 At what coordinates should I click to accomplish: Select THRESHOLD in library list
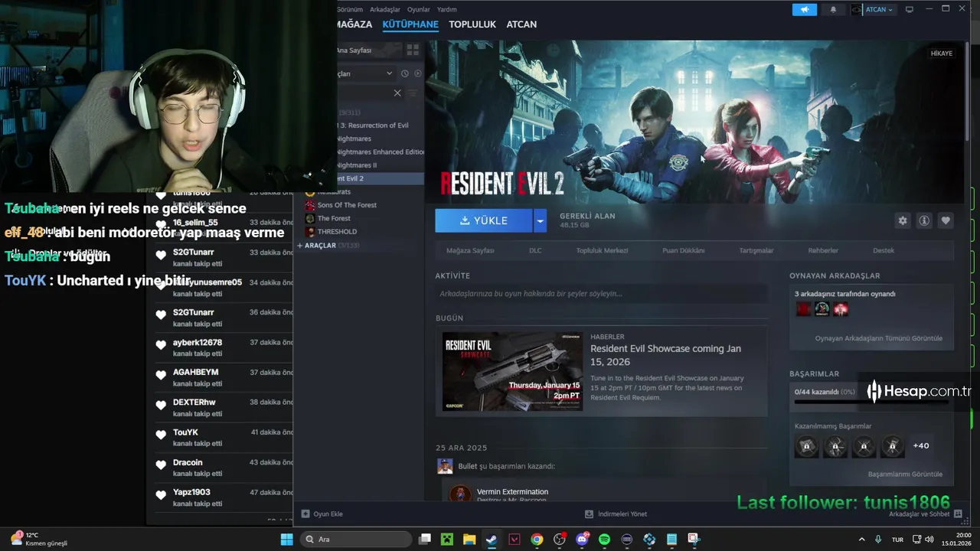pyautogui.click(x=337, y=231)
